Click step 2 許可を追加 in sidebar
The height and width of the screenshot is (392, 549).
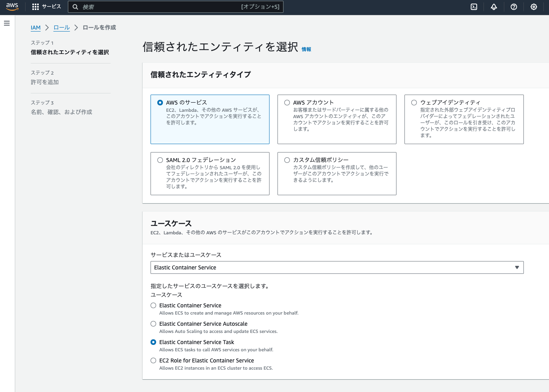coord(45,82)
